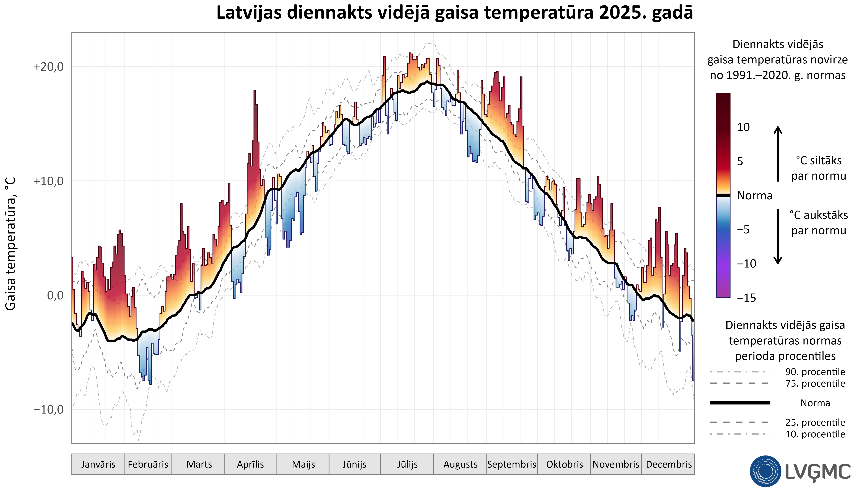Click the lower dashed legend line sample

click(x=739, y=422)
